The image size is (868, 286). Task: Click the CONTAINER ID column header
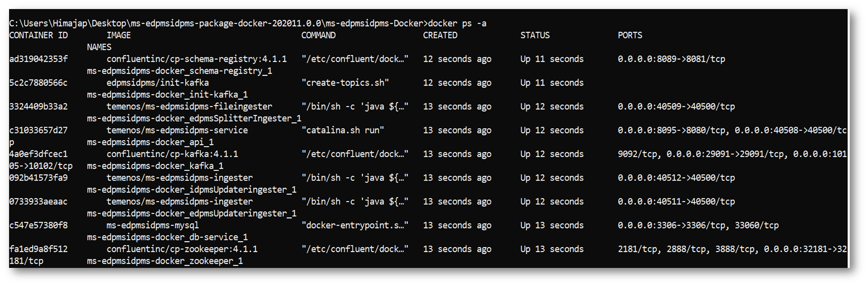click(x=38, y=35)
